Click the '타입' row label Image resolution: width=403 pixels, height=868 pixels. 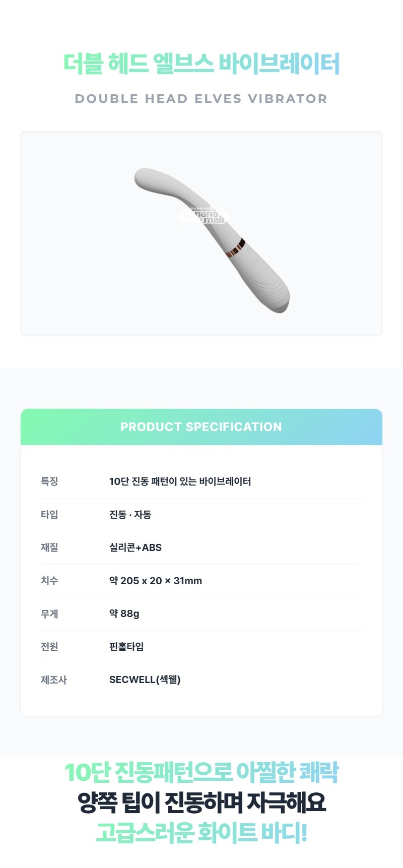(x=49, y=515)
